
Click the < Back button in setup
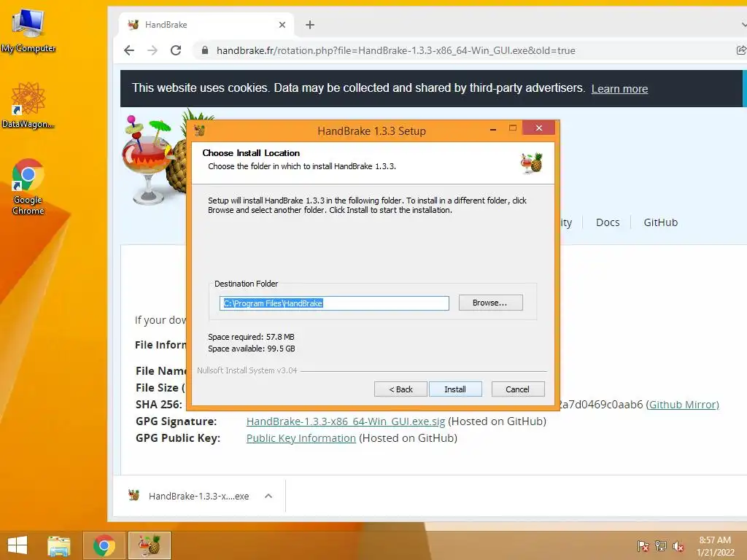tap(400, 389)
